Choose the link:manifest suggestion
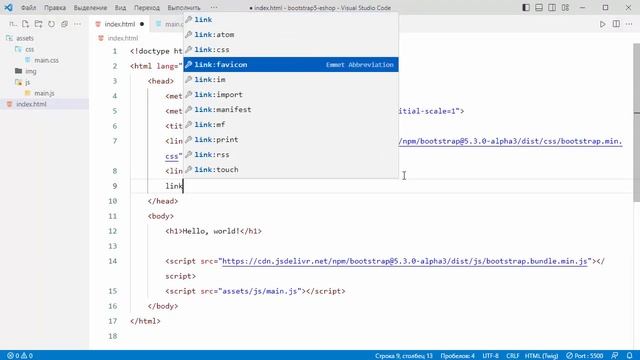The height and width of the screenshot is (360, 640). [291, 109]
